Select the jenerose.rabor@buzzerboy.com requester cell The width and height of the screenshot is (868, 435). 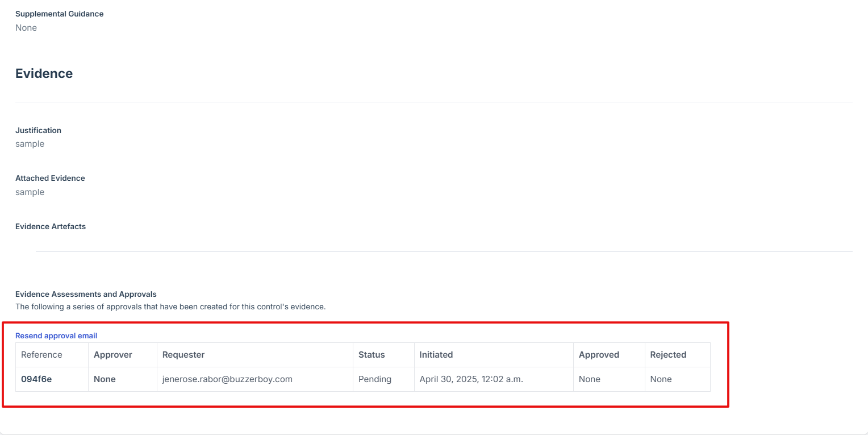coord(227,379)
